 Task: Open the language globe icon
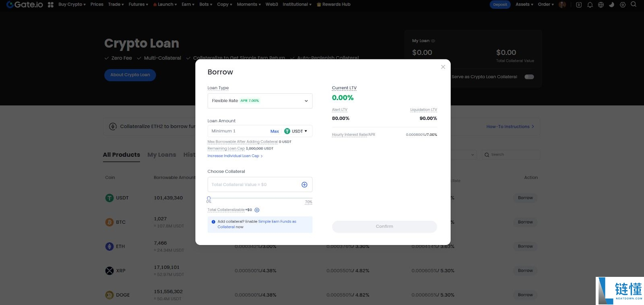601,5
